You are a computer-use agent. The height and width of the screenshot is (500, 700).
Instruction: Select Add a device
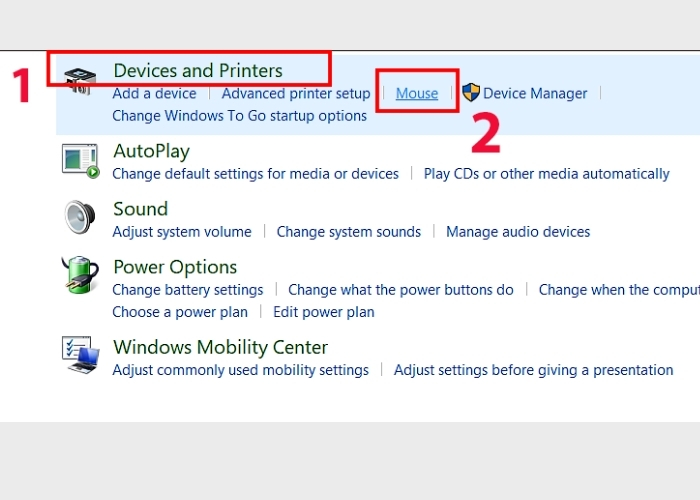pyautogui.click(x=153, y=93)
